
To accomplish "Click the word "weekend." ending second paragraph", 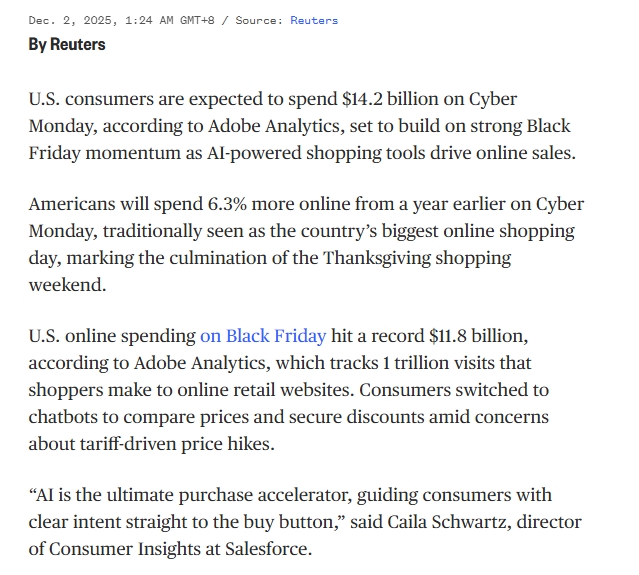I will tap(65, 284).
